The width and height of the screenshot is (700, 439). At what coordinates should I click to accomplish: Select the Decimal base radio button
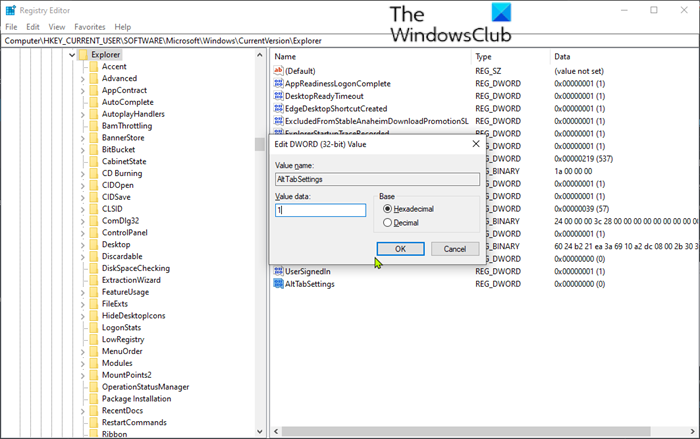(x=388, y=222)
